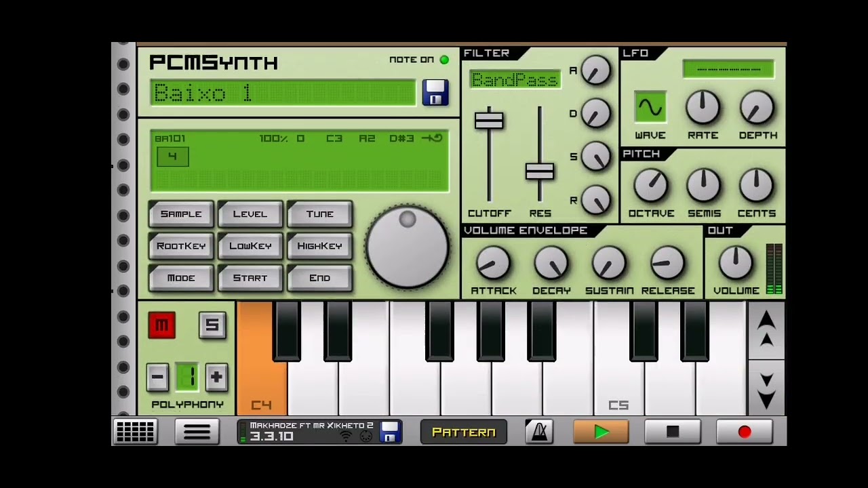868x488 pixels.
Task: Click the LFO destination display
Action: pos(728,69)
